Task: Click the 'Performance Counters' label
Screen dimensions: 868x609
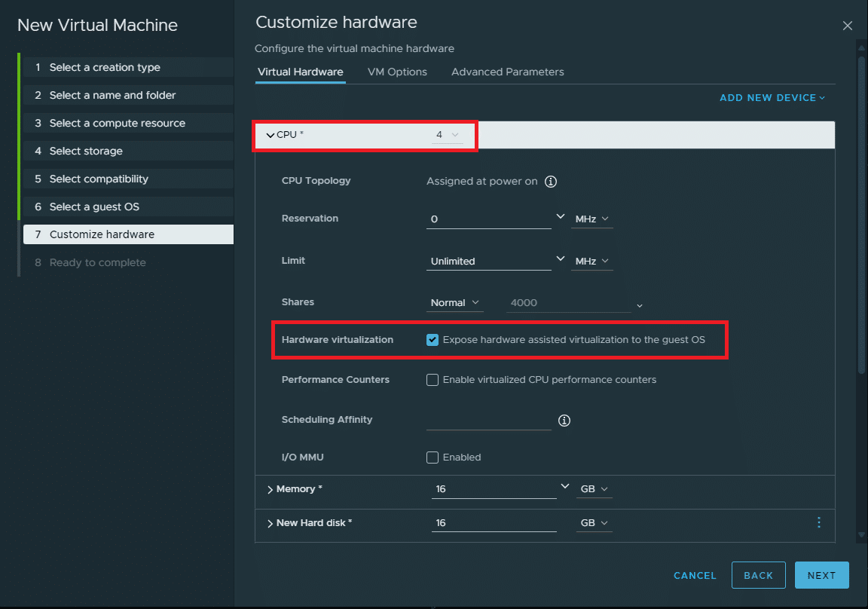Action: [x=335, y=380]
